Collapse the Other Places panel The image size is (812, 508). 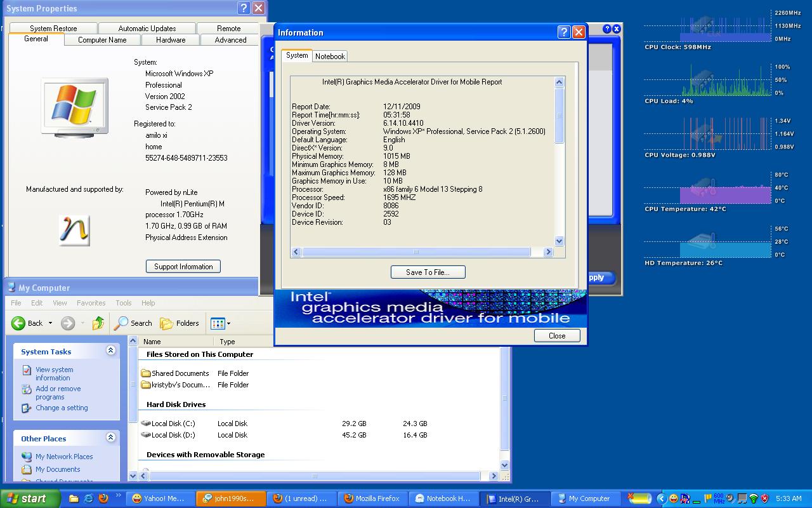point(111,438)
